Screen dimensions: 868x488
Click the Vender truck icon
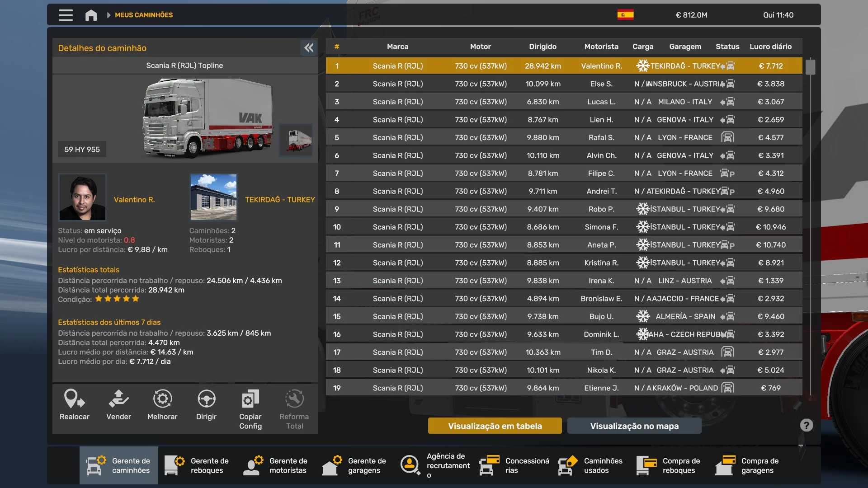point(118,399)
